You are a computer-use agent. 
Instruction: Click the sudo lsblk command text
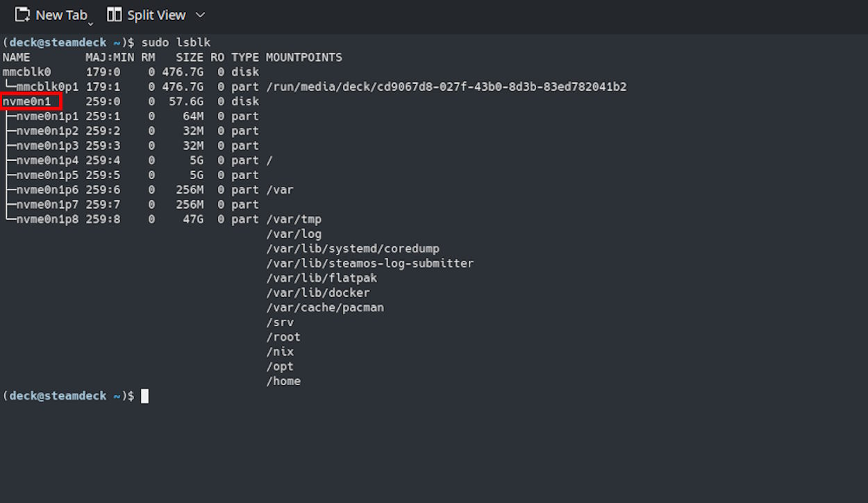tap(176, 42)
